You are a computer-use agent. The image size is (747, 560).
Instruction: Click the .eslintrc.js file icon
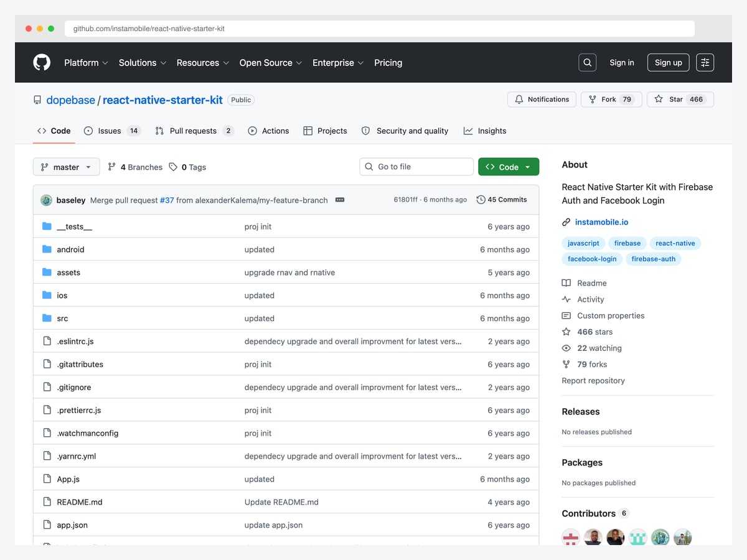[47, 341]
